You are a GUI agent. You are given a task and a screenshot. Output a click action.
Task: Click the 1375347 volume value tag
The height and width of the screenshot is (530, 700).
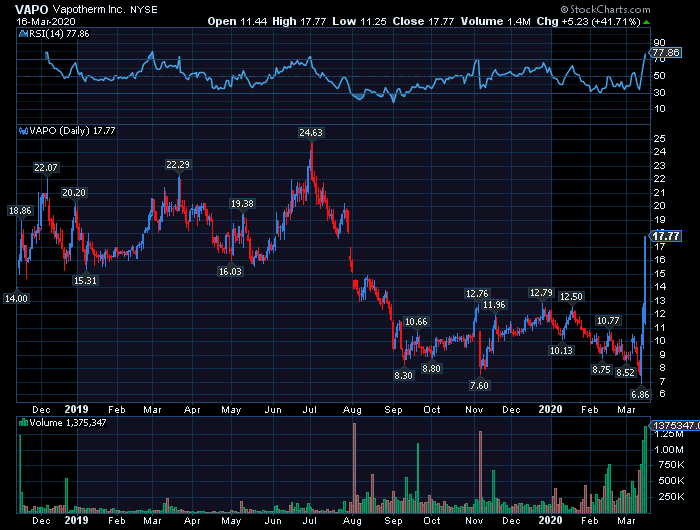tap(676, 426)
